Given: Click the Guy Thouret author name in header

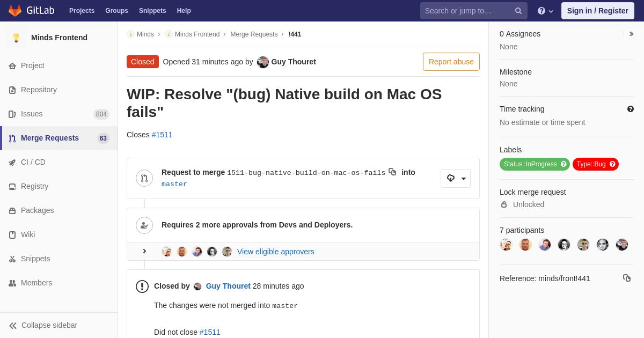Looking at the screenshot, I should [294, 62].
